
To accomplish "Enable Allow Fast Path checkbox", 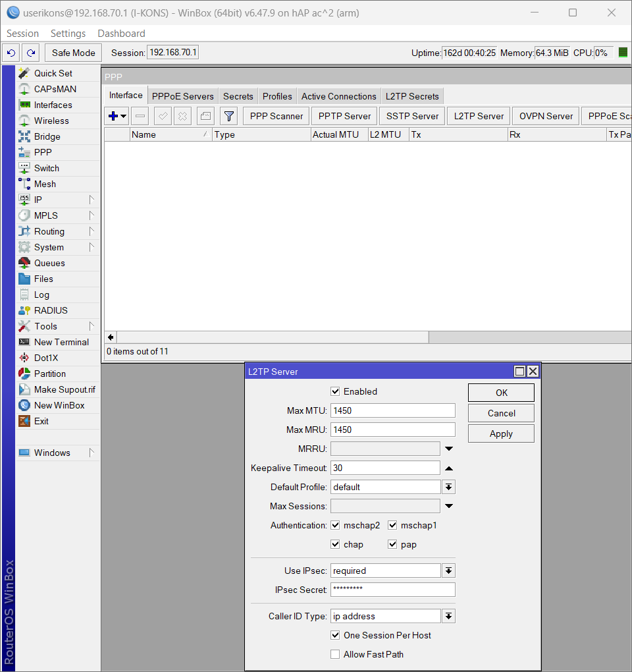I will click(x=335, y=654).
